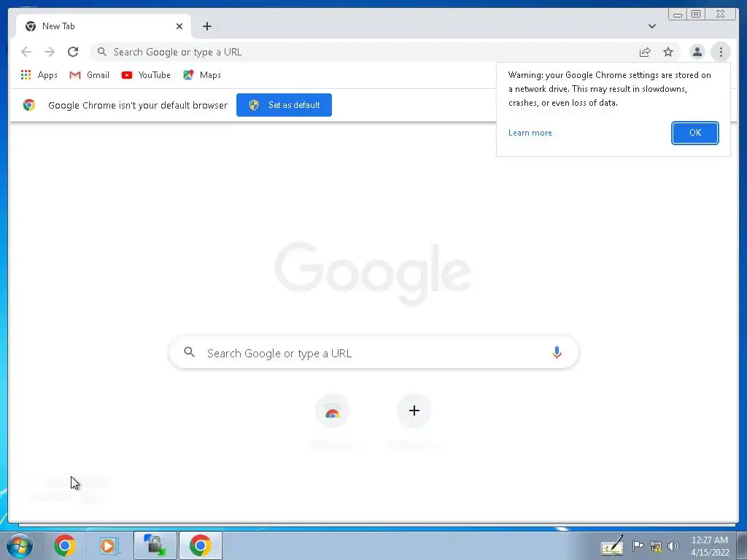Open the profile avatar icon
The width and height of the screenshot is (747, 560).
tap(697, 52)
